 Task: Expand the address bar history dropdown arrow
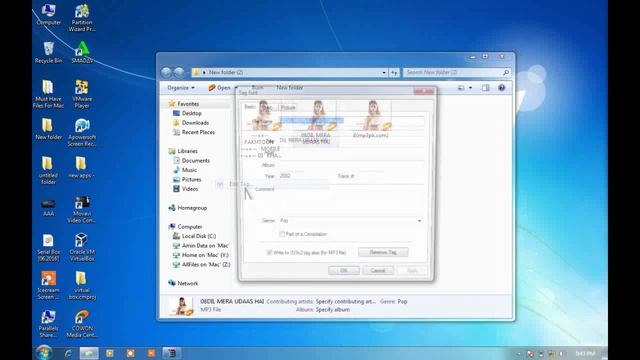coord(384,73)
